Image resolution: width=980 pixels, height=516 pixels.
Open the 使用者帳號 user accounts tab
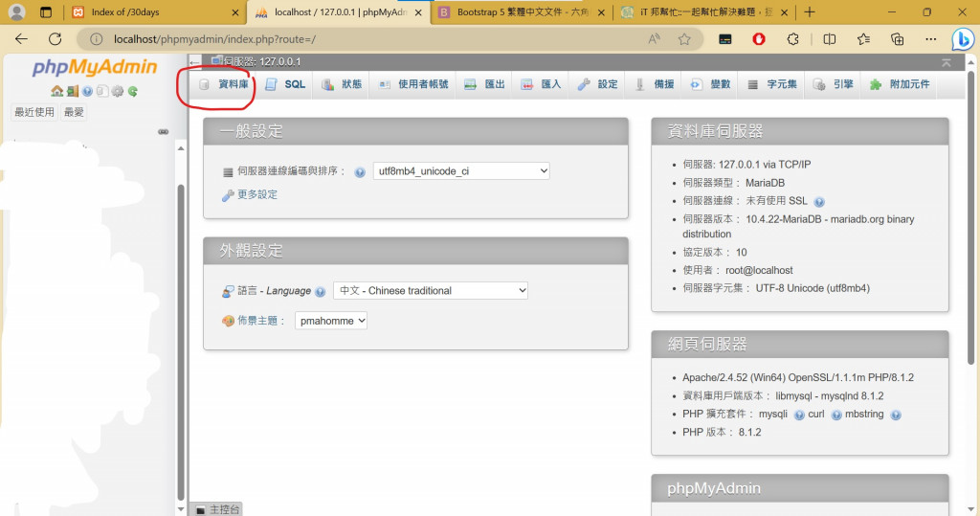pos(413,84)
